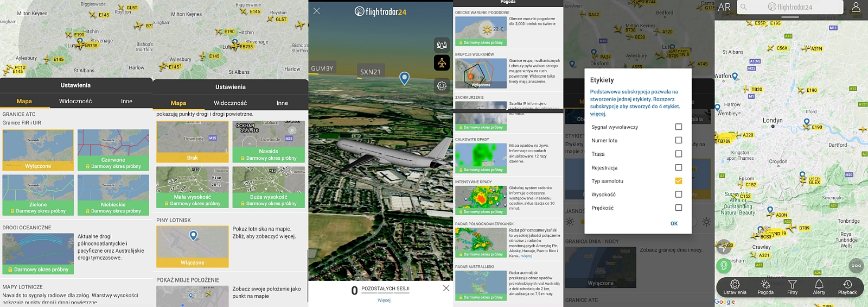Open Playback in the bottom toolbar
The height and width of the screenshot is (307, 868).
point(847,287)
